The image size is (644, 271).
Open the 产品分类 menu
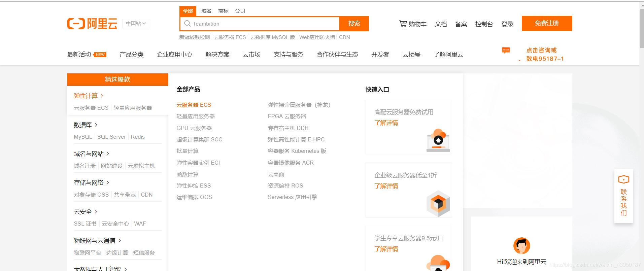pyautogui.click(x=132, y=55)
